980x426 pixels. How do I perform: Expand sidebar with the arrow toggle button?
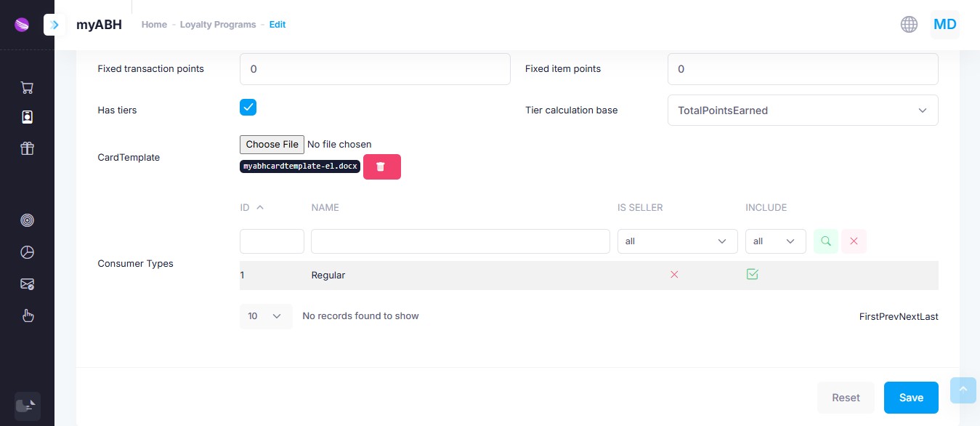click(54, 25)
